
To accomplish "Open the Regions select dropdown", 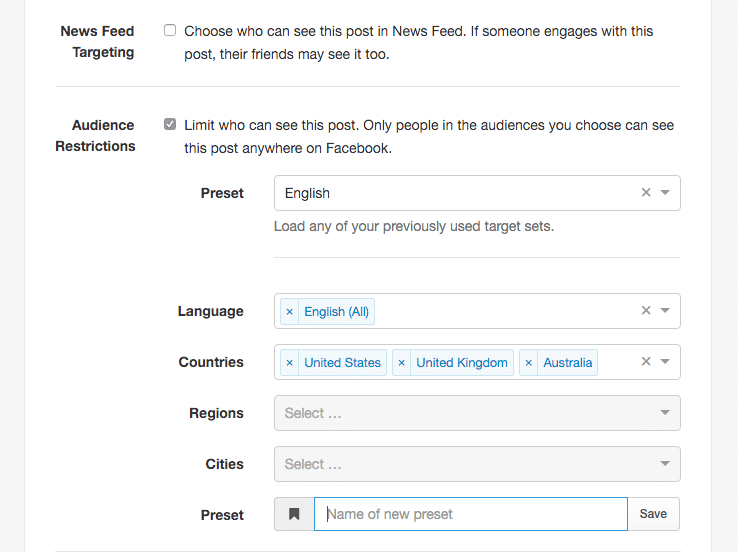I will point(477,413).
